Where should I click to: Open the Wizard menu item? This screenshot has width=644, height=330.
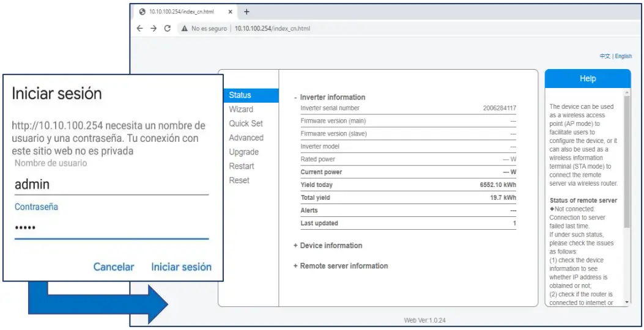point(241,109)
